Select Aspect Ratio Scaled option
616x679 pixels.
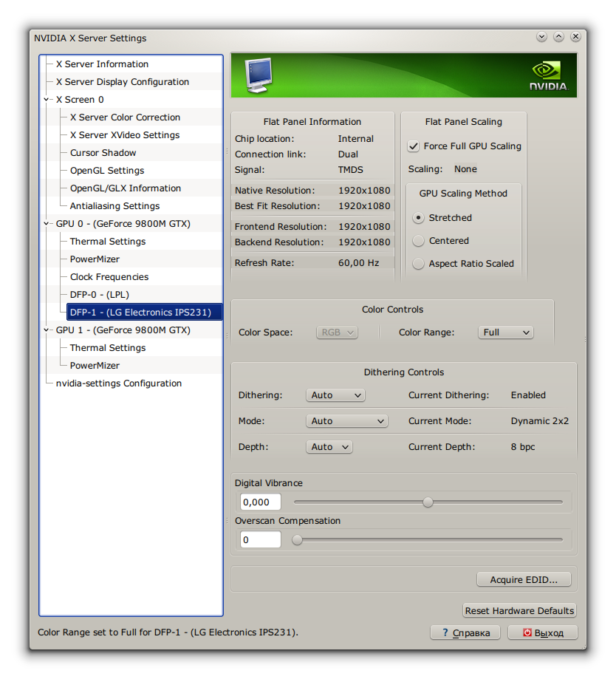(x=419, y=264)
